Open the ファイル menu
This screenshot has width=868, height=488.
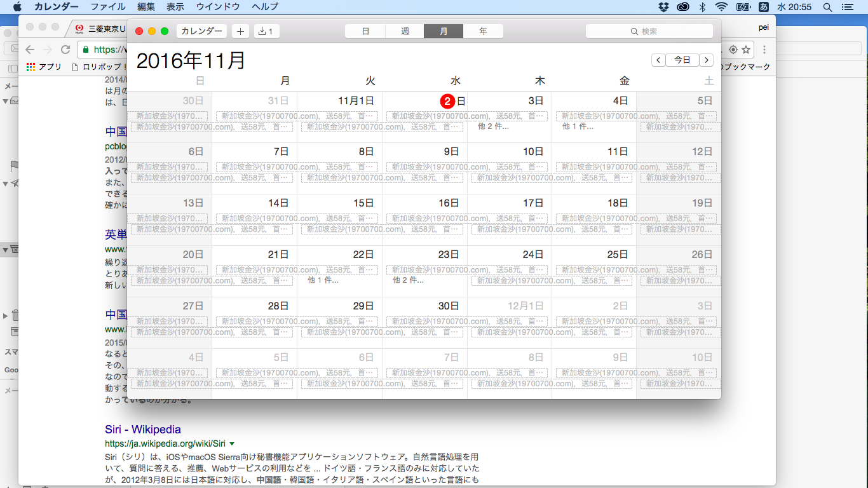point(108,7)
